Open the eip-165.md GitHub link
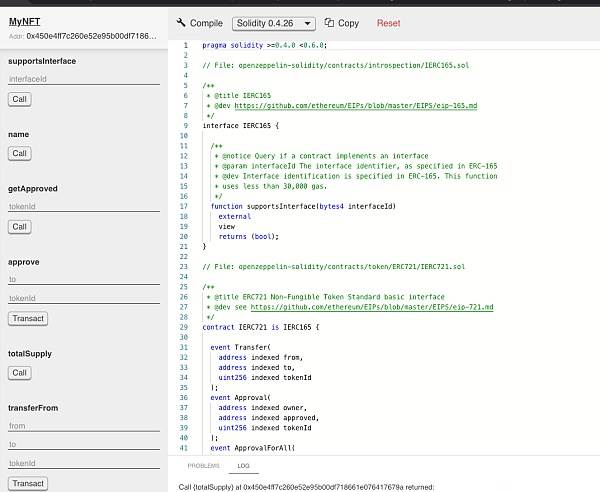Image resolution: width=600 pixels, height=492 pixels. click(x=356, y=106)
